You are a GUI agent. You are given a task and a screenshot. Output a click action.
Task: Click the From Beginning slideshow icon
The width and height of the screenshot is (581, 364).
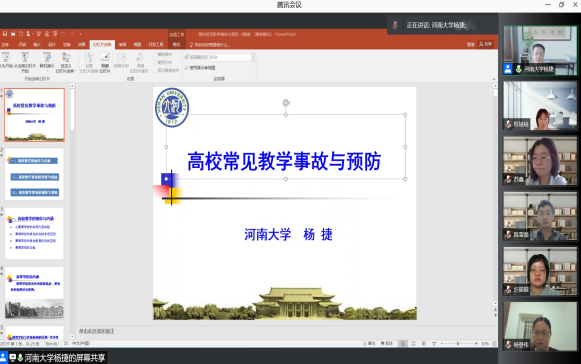click(x=6, y=57)
